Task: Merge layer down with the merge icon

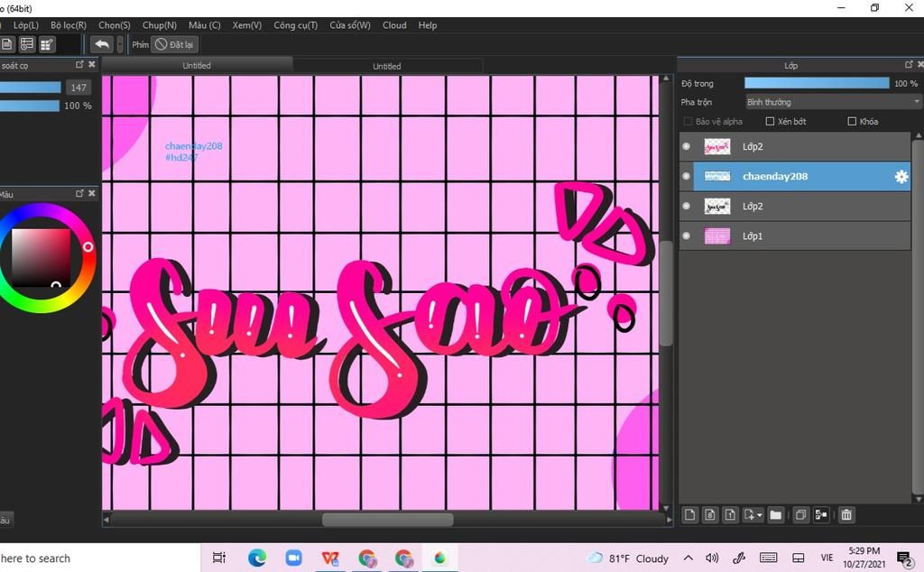Action: 821,515
